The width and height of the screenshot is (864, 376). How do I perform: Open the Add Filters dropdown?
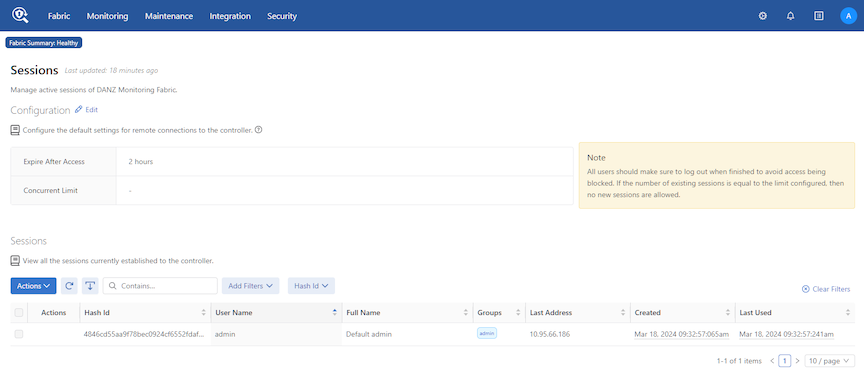coord(251,286)
